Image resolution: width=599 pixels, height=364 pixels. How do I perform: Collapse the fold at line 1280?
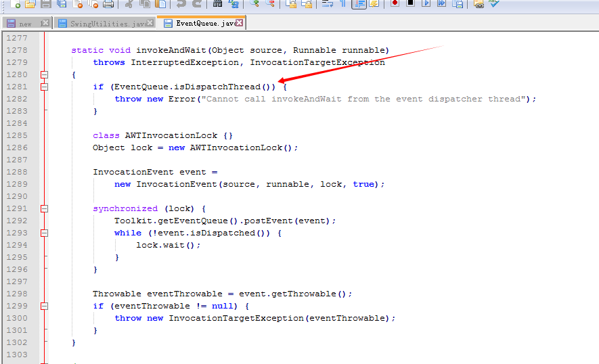point(44,74)
